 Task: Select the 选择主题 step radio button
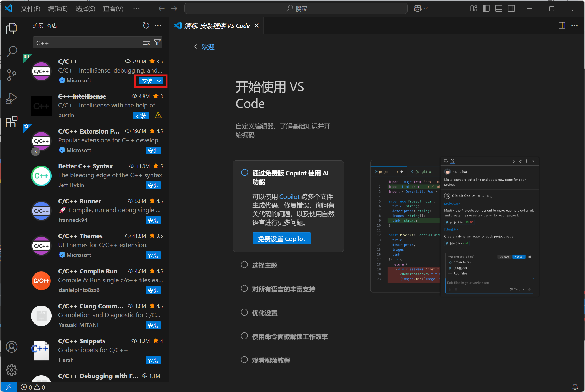[244, 265]
